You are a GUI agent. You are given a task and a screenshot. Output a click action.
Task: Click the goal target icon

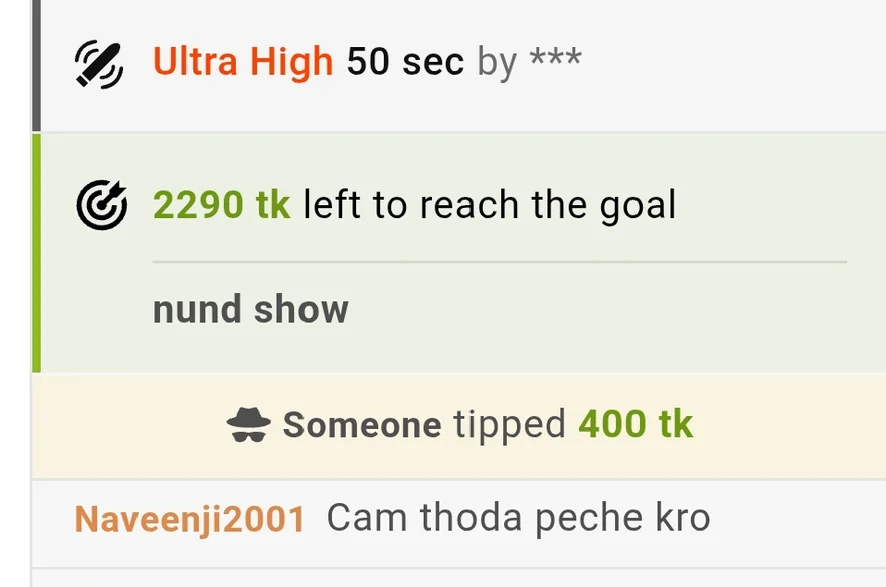(102, 206)
